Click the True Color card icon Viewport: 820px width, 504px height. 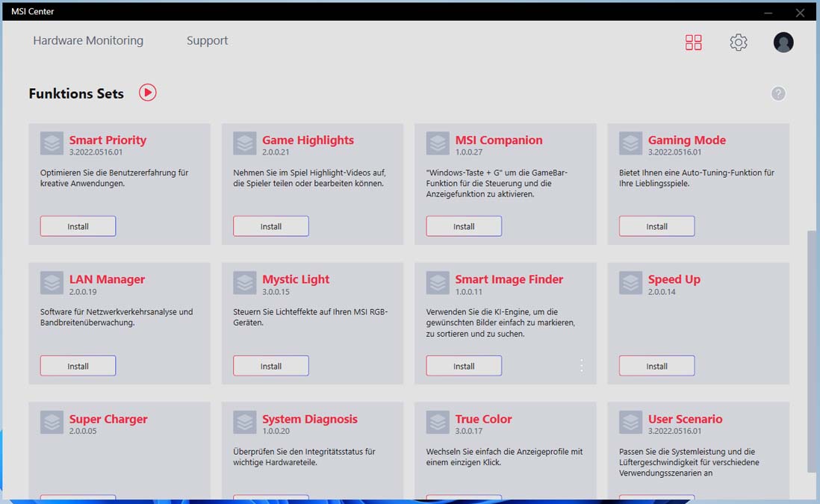[438, 423]
